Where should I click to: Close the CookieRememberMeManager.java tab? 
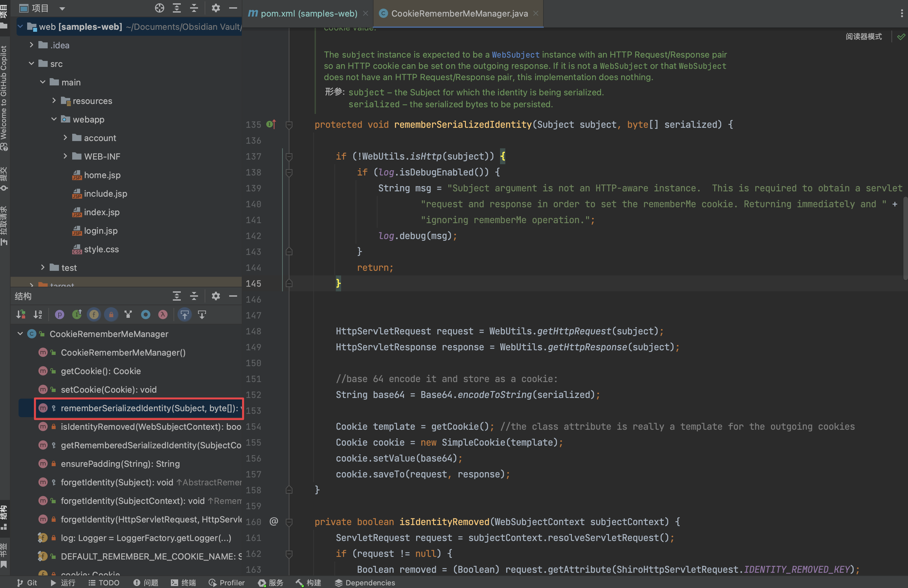[536, 13]
